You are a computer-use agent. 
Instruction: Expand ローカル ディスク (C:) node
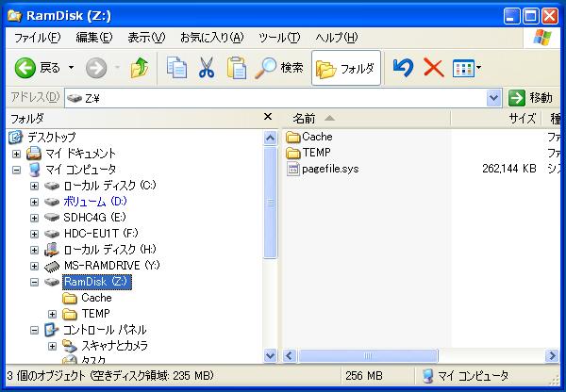34,186
